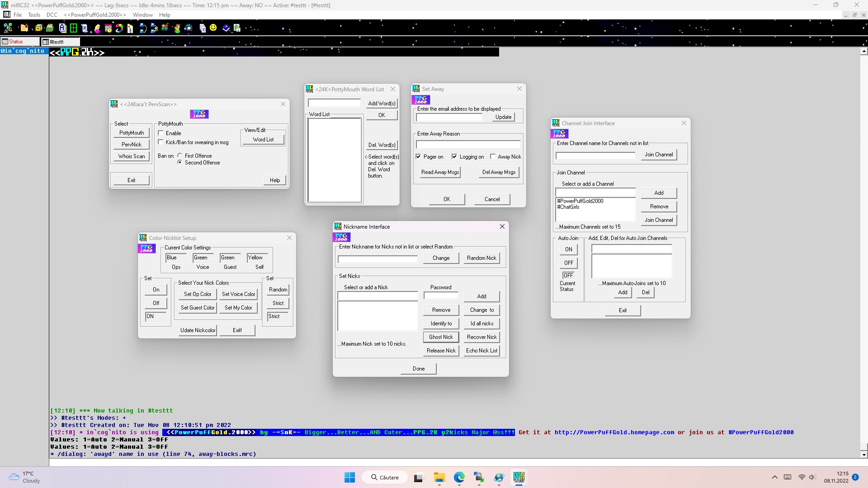Click the blonde girl toolbar icon

pyautogui.click(x=97, y=28)
